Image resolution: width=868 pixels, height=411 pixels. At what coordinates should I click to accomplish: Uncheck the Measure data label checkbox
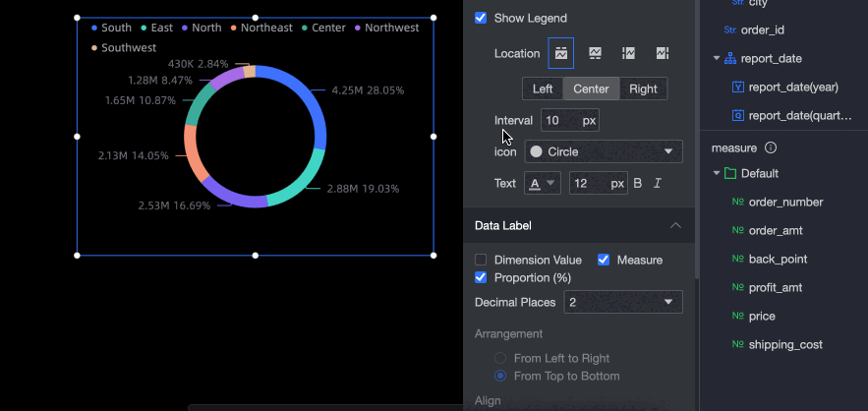(x=604, y=260)
